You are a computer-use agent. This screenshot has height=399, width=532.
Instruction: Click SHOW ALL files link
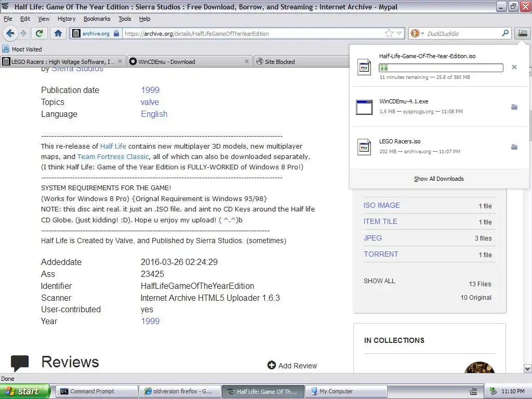[x=379, y=281]
